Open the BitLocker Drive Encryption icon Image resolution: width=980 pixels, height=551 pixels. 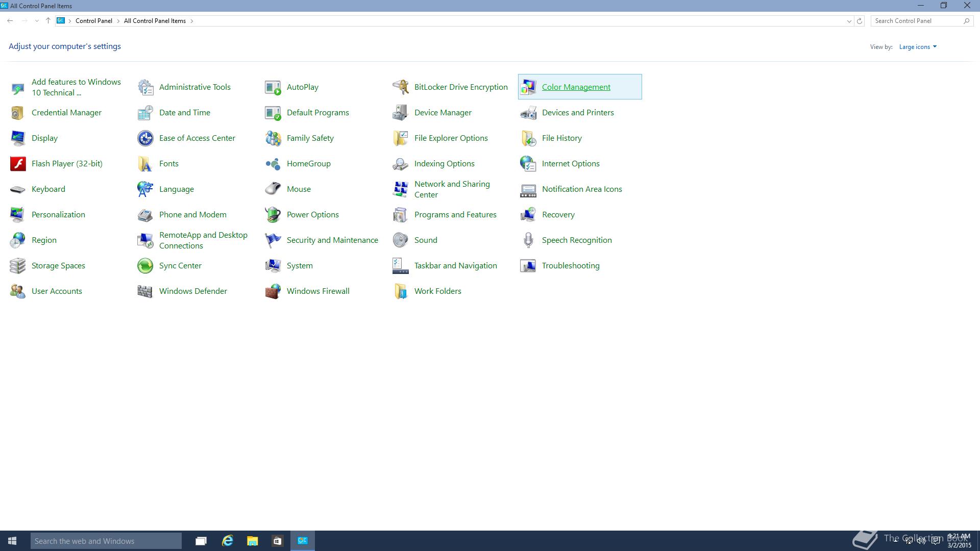pos(401,87)
